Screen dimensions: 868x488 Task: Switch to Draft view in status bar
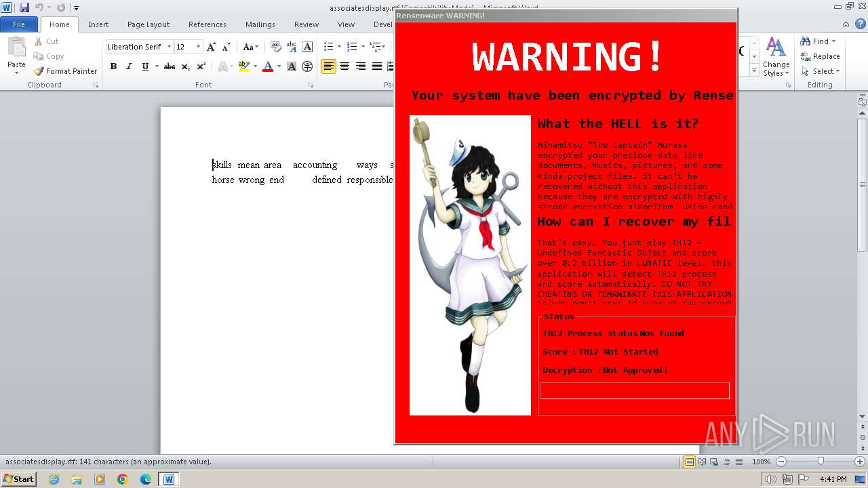(738, 462)
